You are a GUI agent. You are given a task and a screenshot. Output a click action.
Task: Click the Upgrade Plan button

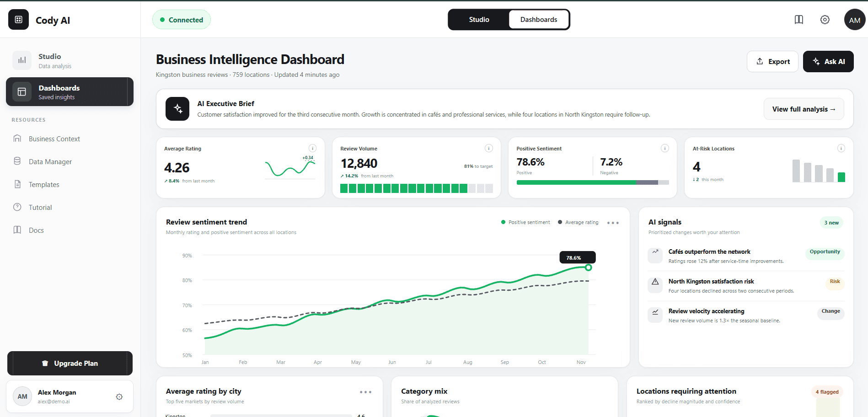[x=70, y=363]
